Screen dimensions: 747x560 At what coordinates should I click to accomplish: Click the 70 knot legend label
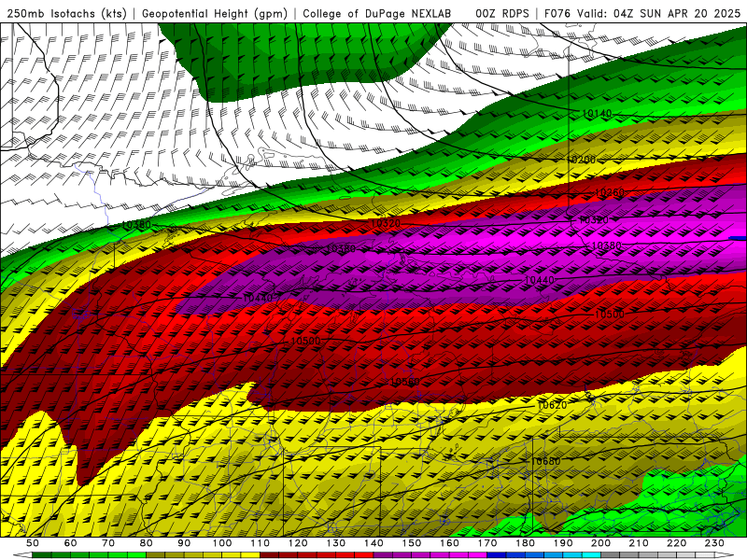(108, 543)
